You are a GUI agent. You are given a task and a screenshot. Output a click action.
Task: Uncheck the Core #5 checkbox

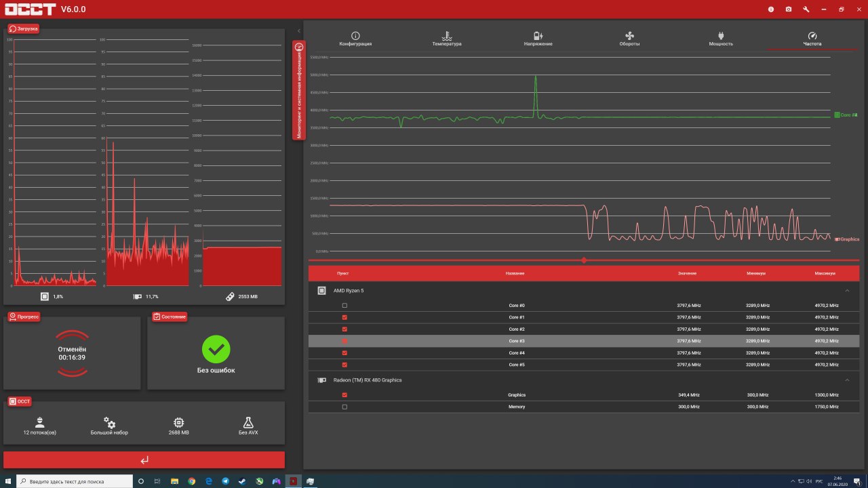(344, 365)
